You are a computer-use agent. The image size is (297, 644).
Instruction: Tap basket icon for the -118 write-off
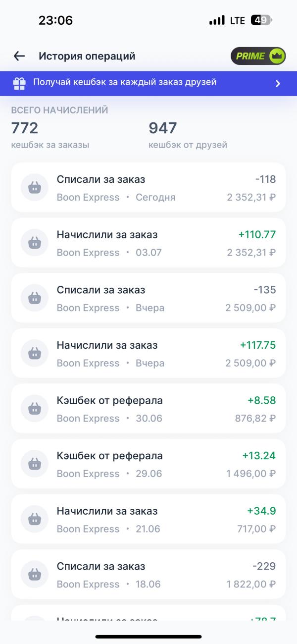(x=35, y=187)
